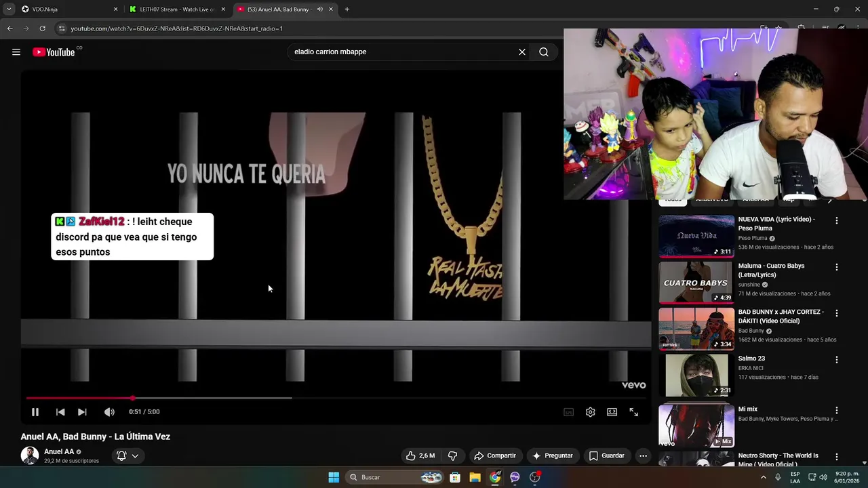Image resolution: width=868 pixels, height=488 pixels.
Task: Show hidden system tray icons
Action: click(763, 477)
